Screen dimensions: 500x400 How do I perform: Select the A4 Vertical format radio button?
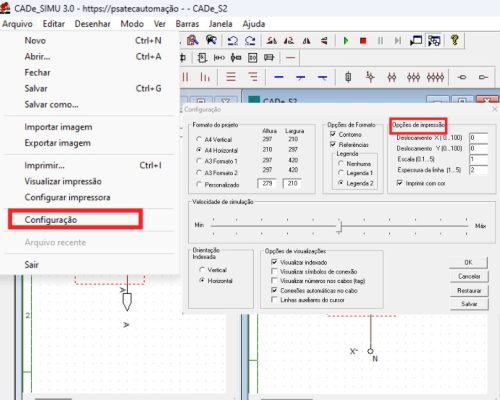coord(199,139)
